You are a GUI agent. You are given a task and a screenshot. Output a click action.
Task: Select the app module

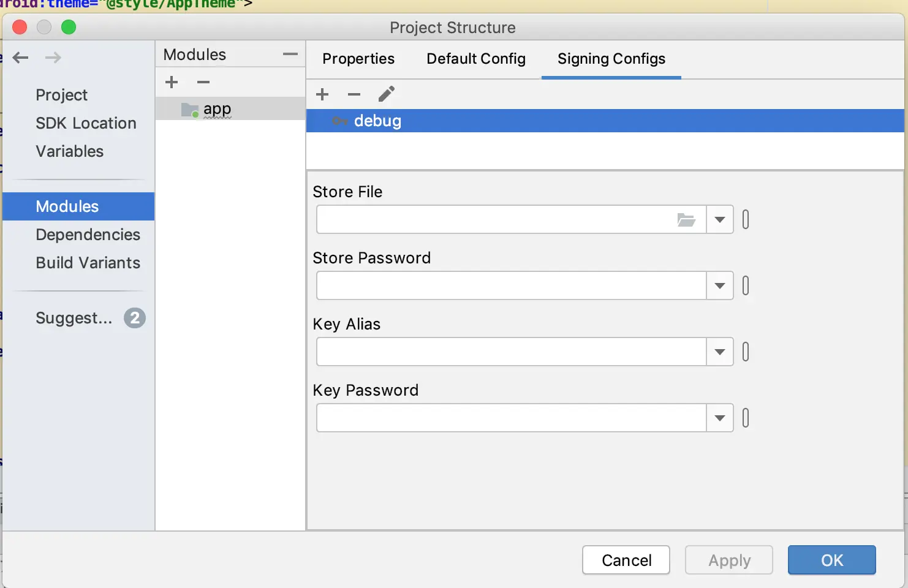pos(217,109)
